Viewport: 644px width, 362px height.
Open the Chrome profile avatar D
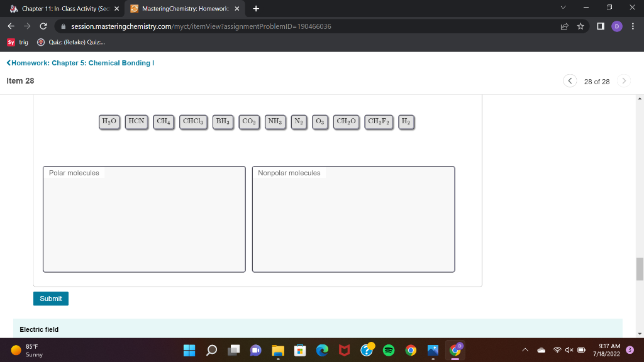tap(615, 26)
